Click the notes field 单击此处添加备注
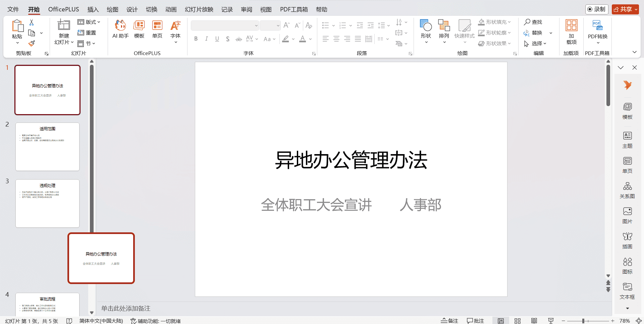Screen dimensions: 644x324 126,308
